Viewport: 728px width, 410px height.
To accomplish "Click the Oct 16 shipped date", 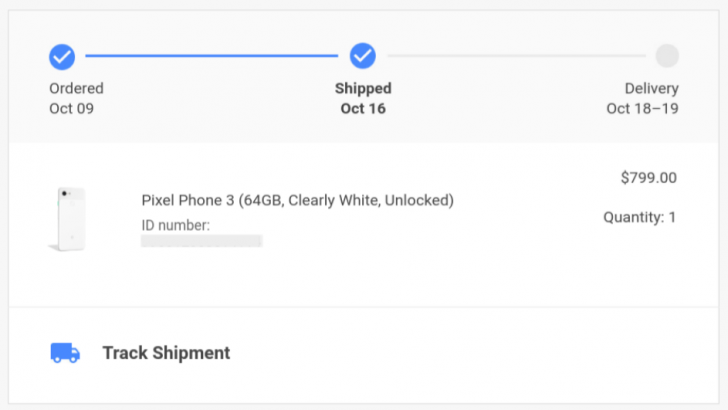I will 363,108.
